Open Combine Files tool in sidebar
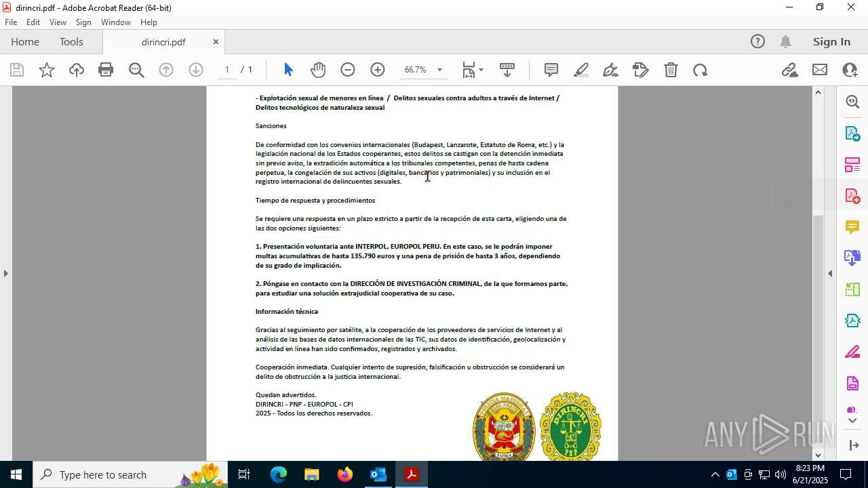The image size is (868, 488). [852, 258]
